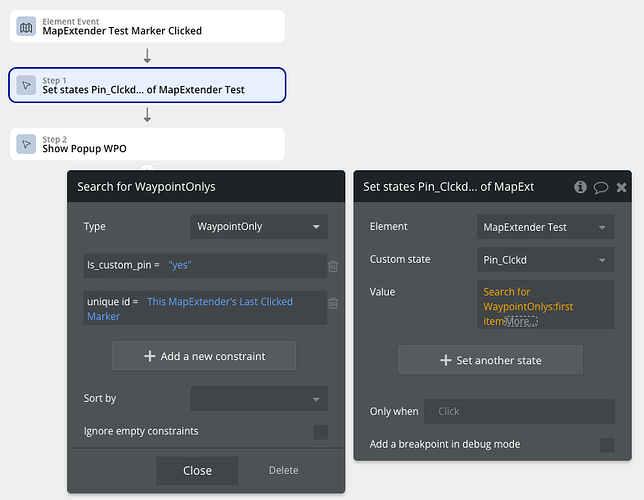Click the cursor icon on Step 2
The width and height of the screenshot is (644, 500).
point(27,145)
